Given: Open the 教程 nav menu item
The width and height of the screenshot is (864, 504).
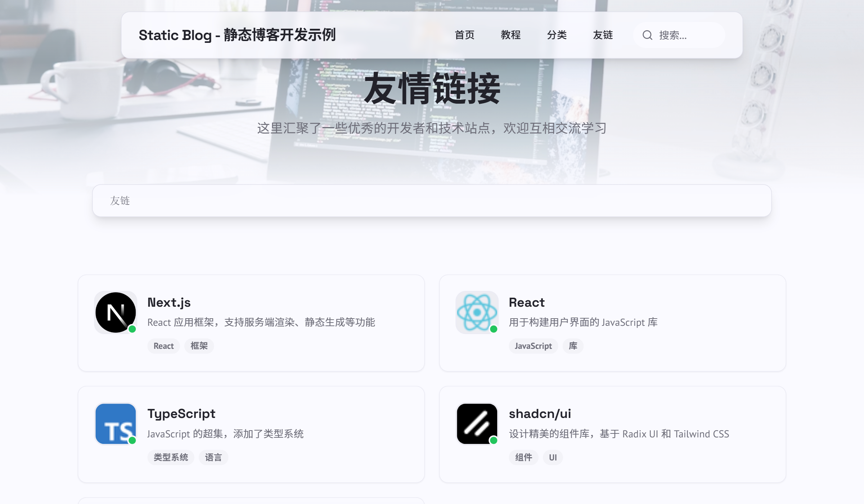Looking at the screenshot, I should point(510,35).
